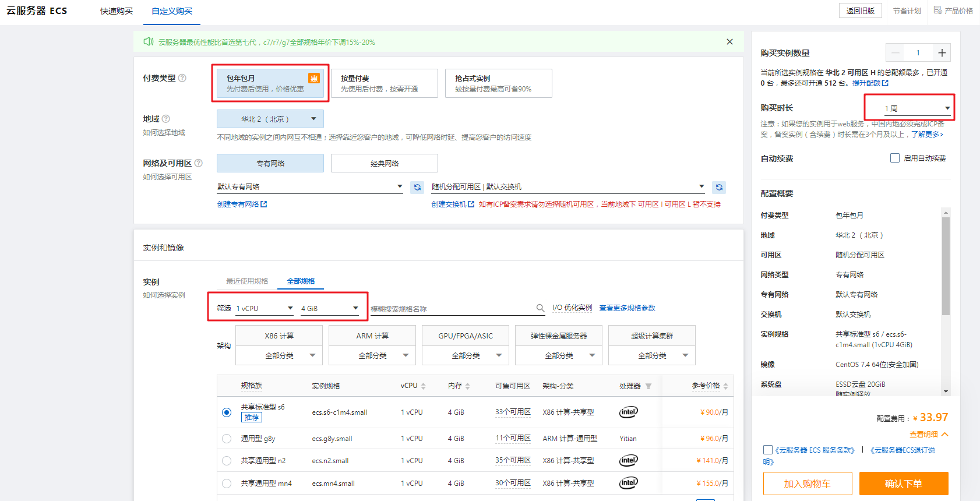
Task: Refresh the switch list beside 默认交换机
Action: click(x=719, y=187)
